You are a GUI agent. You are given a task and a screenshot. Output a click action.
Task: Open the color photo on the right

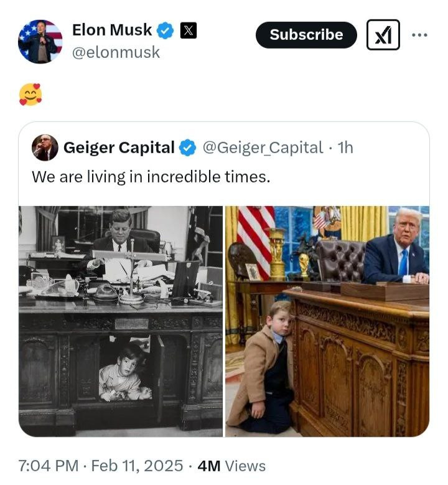click(x=327, y=321)
